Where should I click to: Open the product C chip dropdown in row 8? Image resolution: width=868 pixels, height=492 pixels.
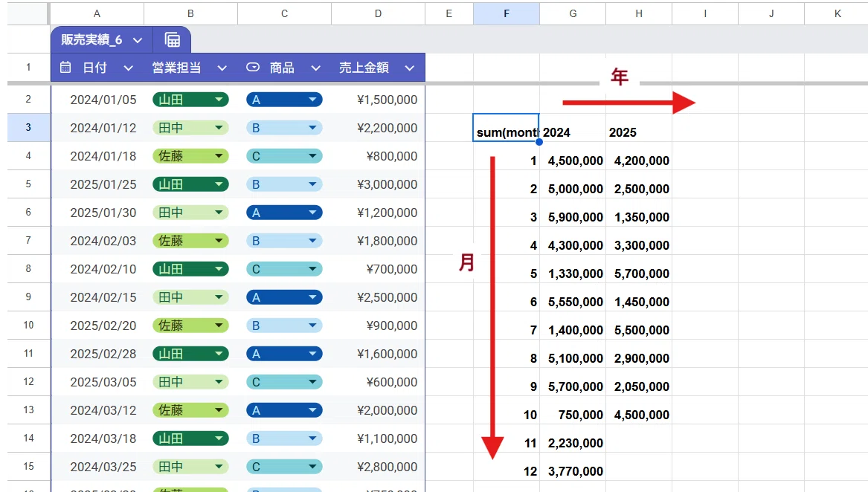coord(312,269)
